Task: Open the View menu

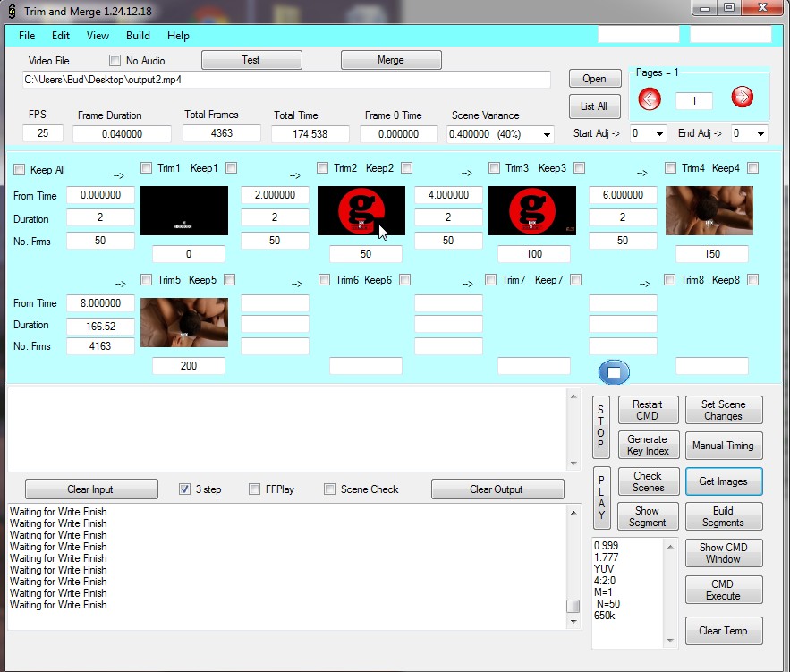Action: click(98, 36)
